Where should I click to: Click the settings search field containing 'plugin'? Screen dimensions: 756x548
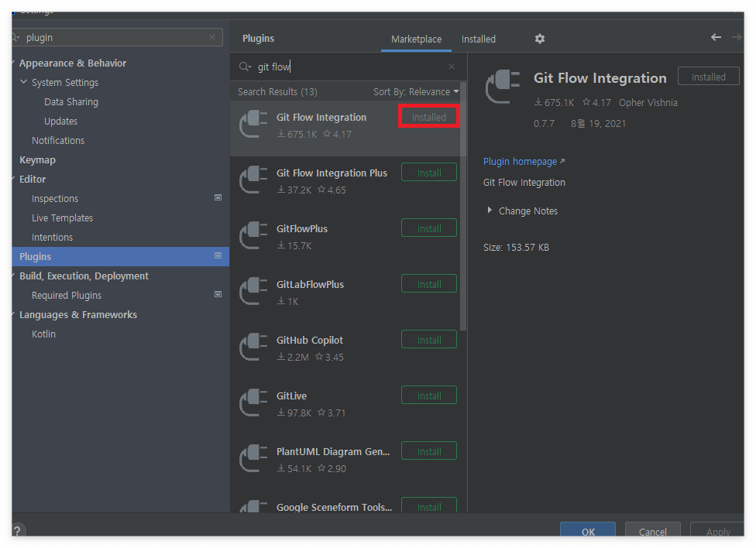tap(117, 37)
